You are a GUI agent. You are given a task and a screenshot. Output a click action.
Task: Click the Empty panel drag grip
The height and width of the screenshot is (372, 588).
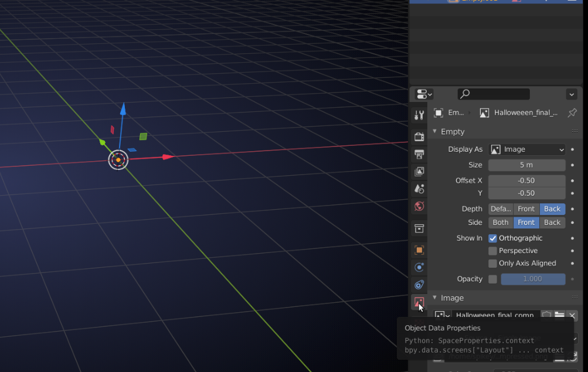coord(575,131)
